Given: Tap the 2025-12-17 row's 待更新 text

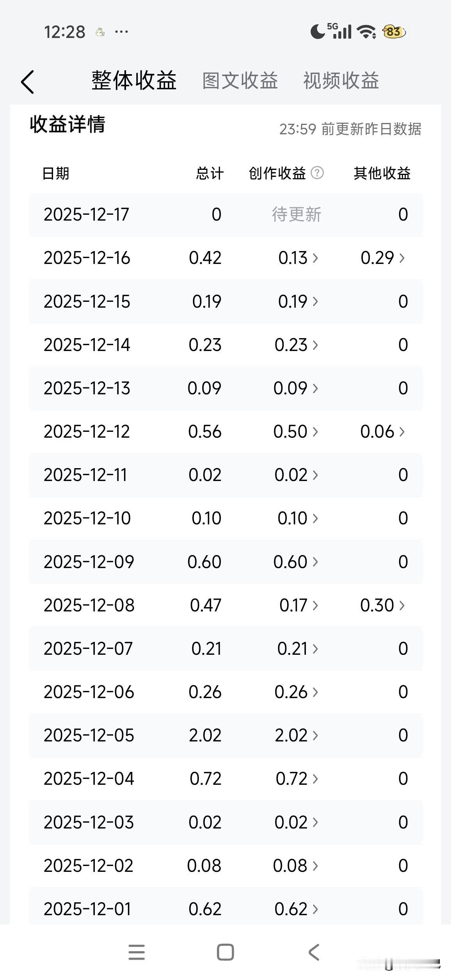Looking at the screenshot, I should [297, 214].
